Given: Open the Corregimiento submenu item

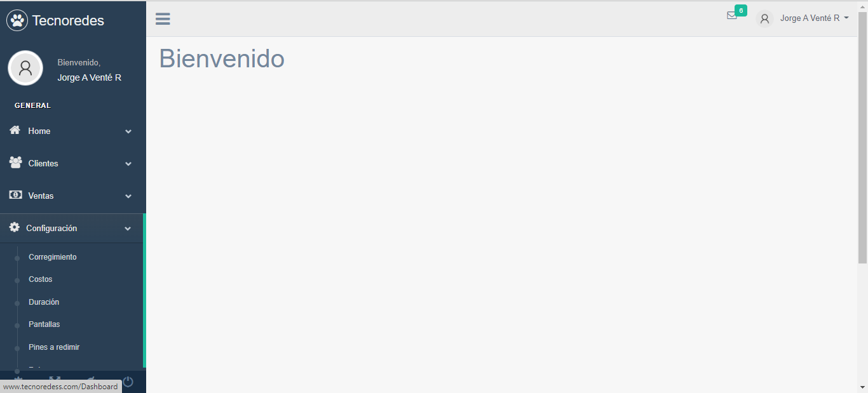Looking at the screenshot, I should 53,257.
